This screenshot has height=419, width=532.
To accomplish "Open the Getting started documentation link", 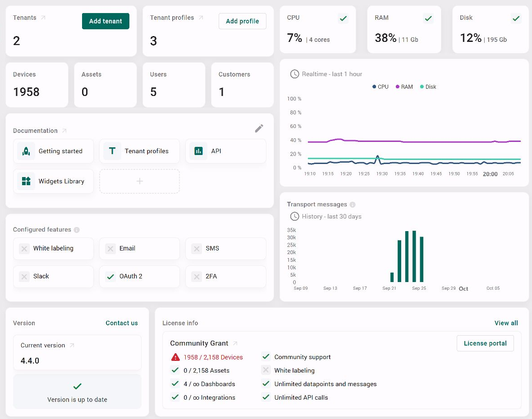I will pos(53,151).
